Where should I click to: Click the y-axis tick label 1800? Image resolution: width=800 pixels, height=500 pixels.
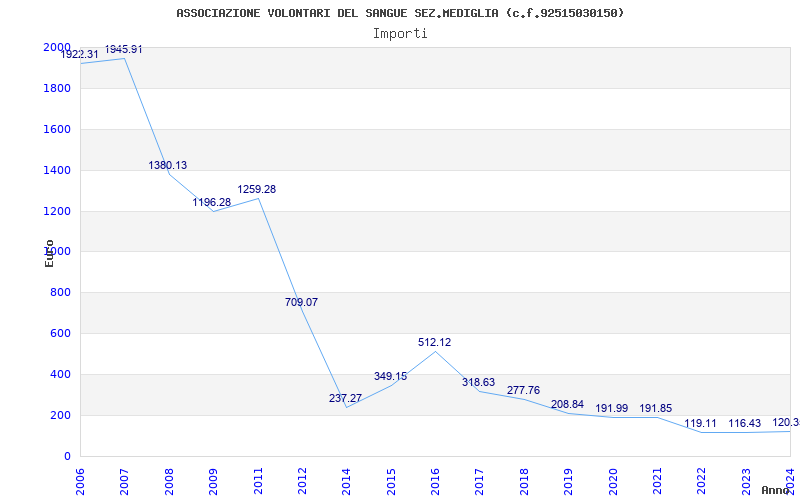57,88
